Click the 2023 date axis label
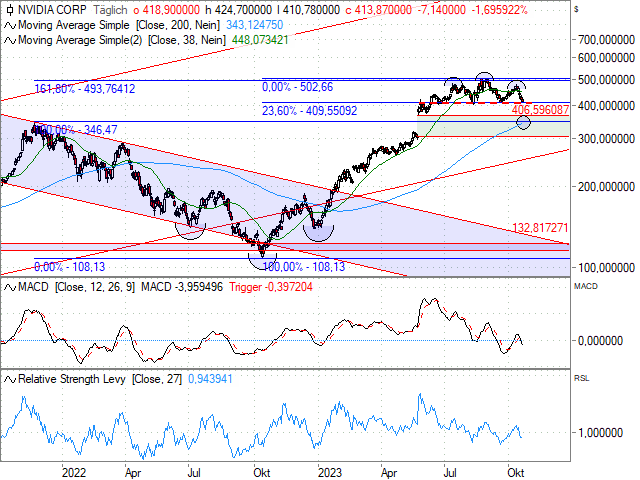Screen dimensions: 640x480 330,473
